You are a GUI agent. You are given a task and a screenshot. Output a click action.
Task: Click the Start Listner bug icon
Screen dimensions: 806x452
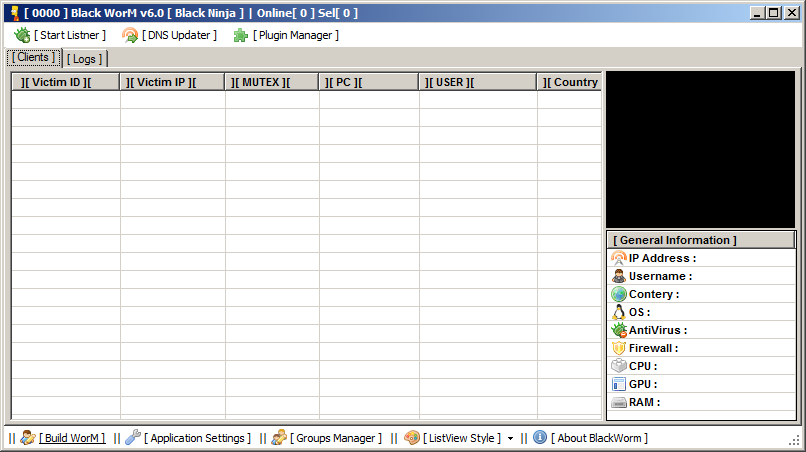22,35
